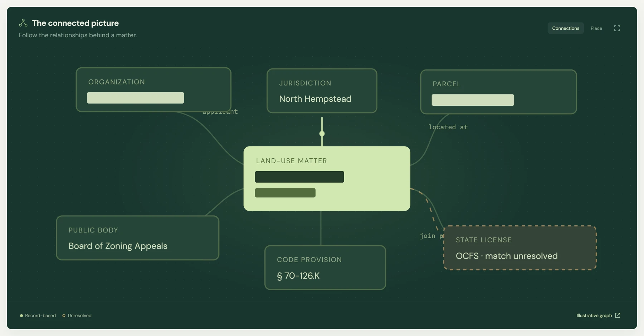The height and width of the screenshot is (336, 644).
Task: Click the connector dot below the Jurisdiction node
Action: click(322, 134)
